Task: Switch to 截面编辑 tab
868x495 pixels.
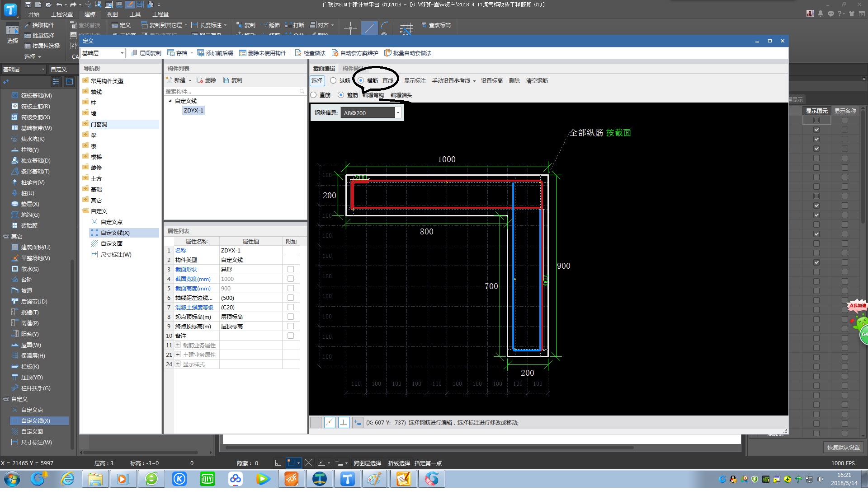Action: (324, 69)
